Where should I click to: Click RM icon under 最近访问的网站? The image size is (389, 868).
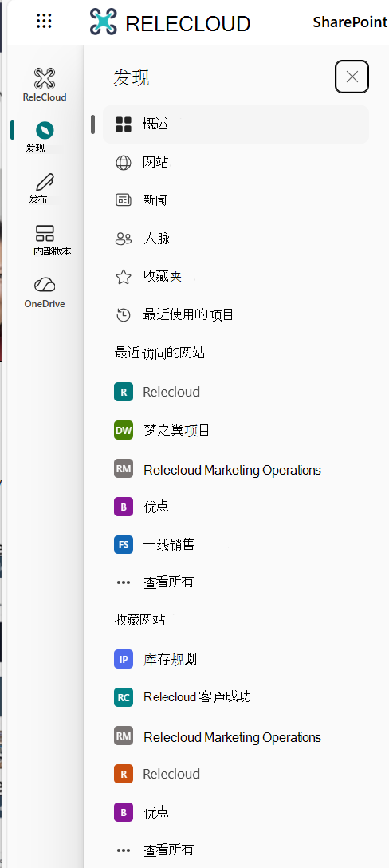pyautogui.click(x=124, y=469)
